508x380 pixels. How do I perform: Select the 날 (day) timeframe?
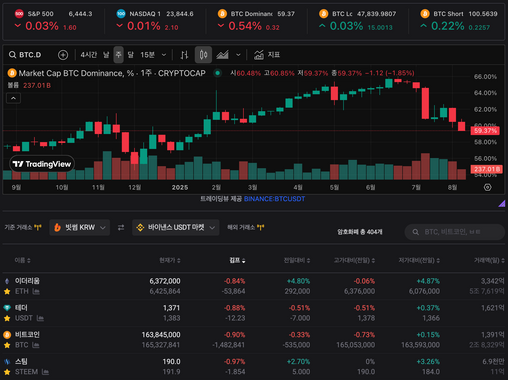tap(106, 55)
